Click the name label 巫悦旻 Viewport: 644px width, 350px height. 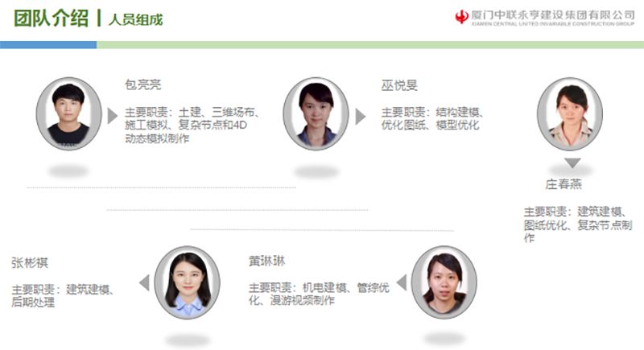tap(399, 85)
